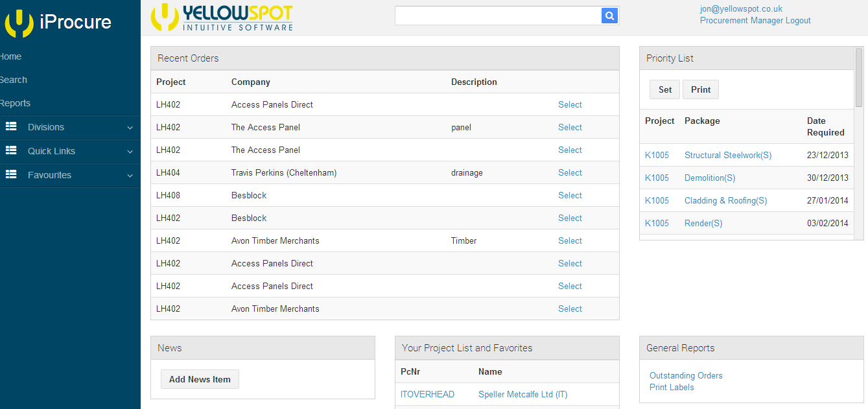The image size is (868, 409).
Task: Click the 'General Reports' panel heading
Action: 680,348
